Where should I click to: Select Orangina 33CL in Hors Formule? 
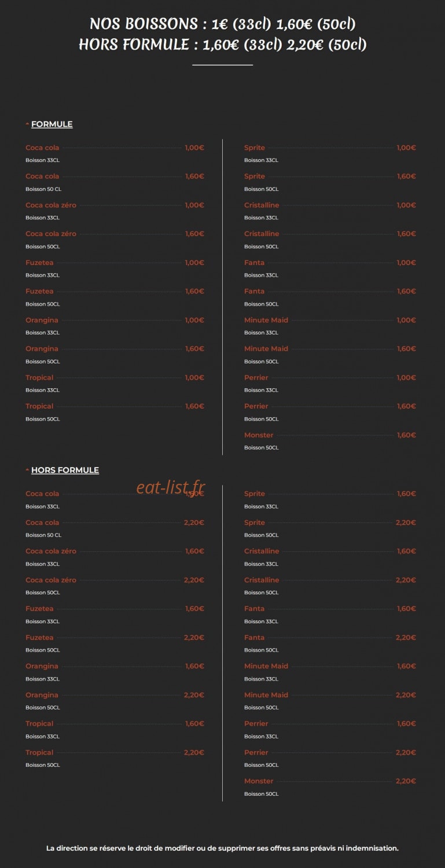coord(115,672)
